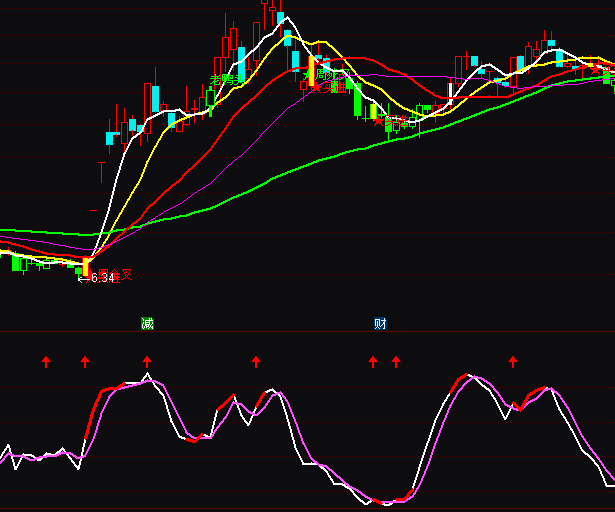Click the lowest trough of the indicator curve
The width and height of the screenshot is (615, 512).
(385, 501)
